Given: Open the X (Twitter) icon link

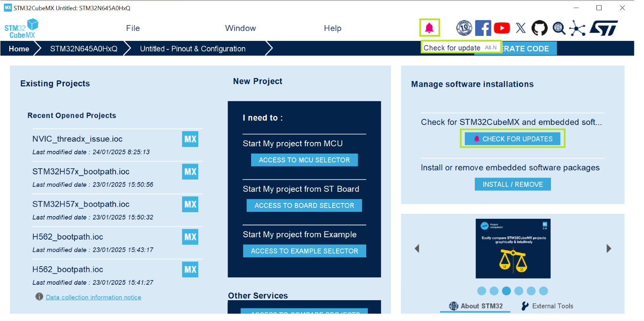Looking at the screenshot, I should pos(521,28).
